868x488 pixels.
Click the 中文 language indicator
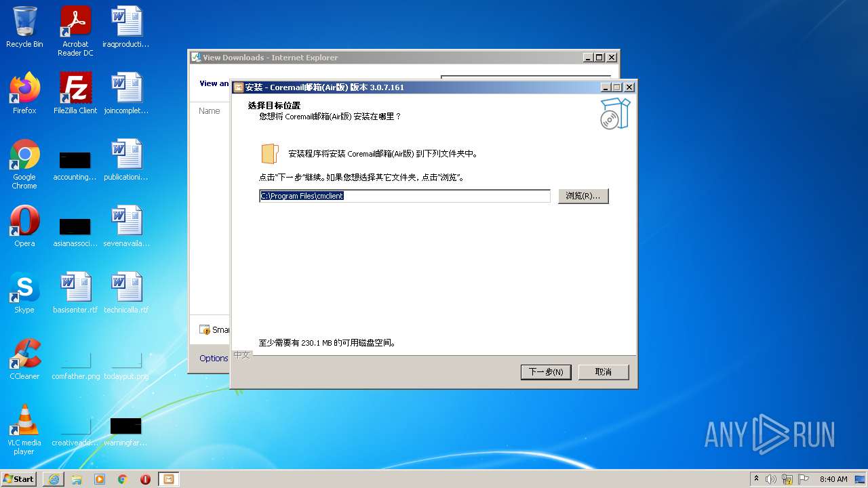pyautogui.click(x=241, y=355)
